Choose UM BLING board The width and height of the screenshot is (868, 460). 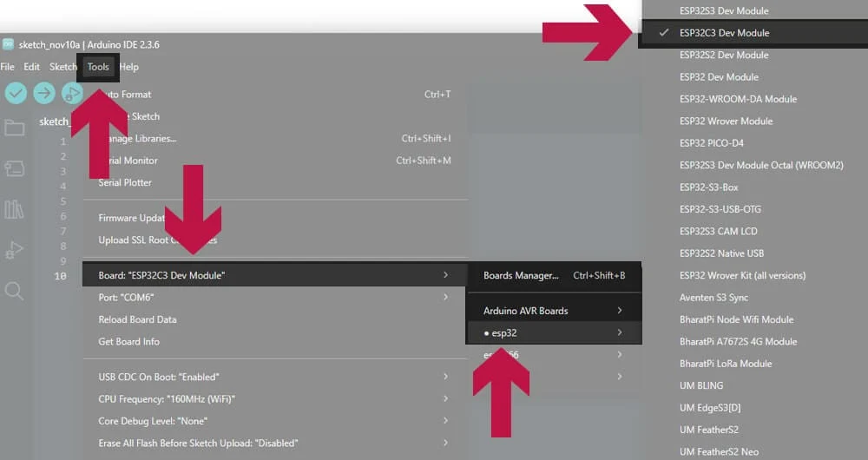[x=753, y=385]
